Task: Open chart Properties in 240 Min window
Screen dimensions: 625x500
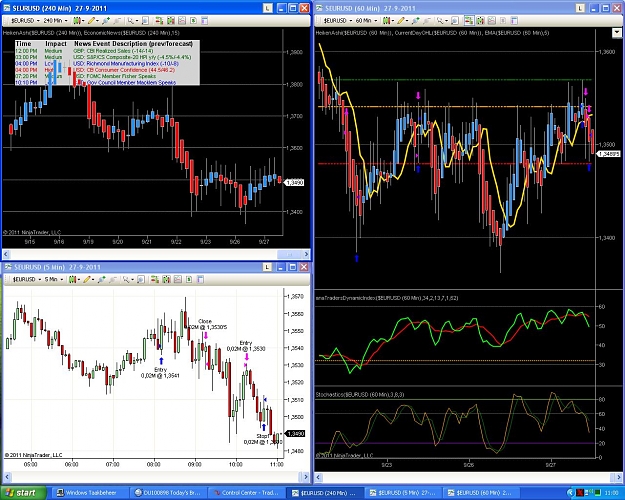Action: [204, 20]
